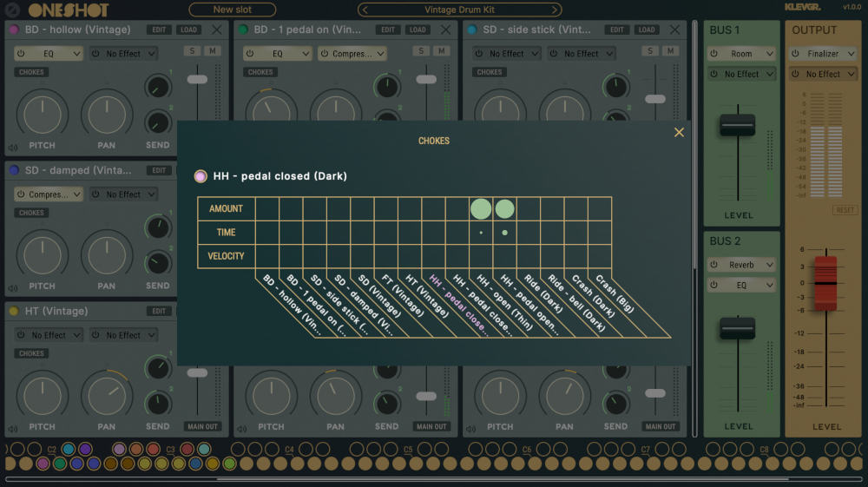The height and width of the screenshot is (487, 868).
Task: Open Bus 2 Reverb effect dropdown
Action: (746, 265)
